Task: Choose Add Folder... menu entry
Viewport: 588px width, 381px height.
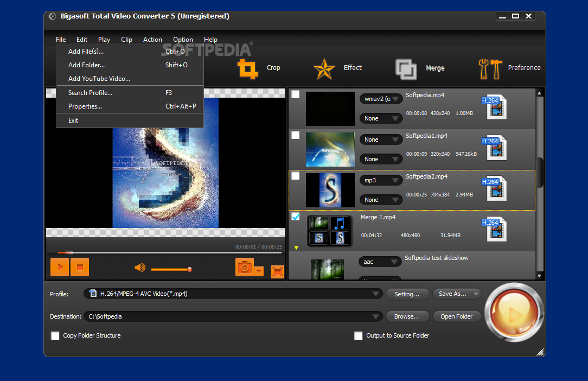Action: coord(130,65)
